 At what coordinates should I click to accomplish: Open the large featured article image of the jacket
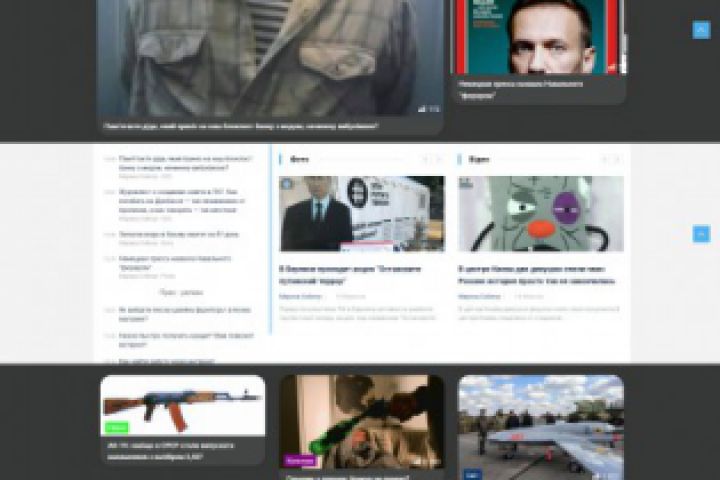pyautogui.click(x=270, y=57)
